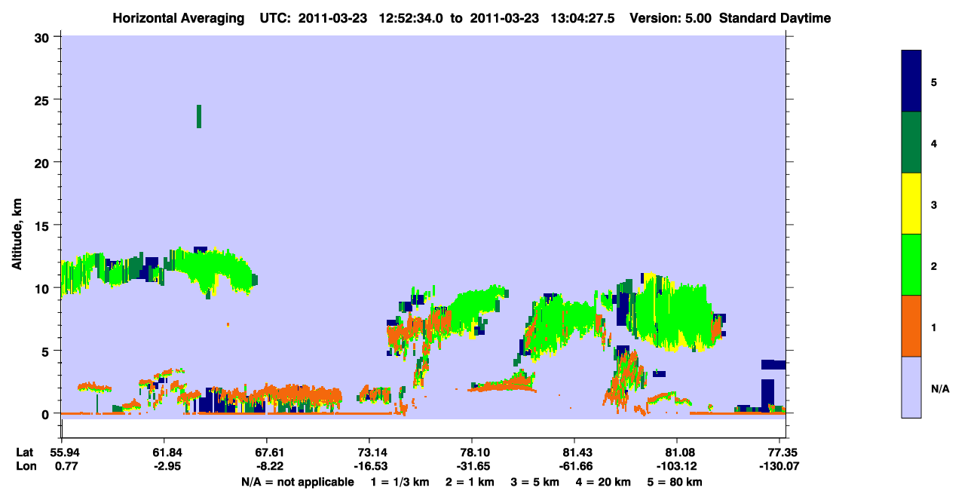Click the latitude label 81.08

(x=677, y=452)
